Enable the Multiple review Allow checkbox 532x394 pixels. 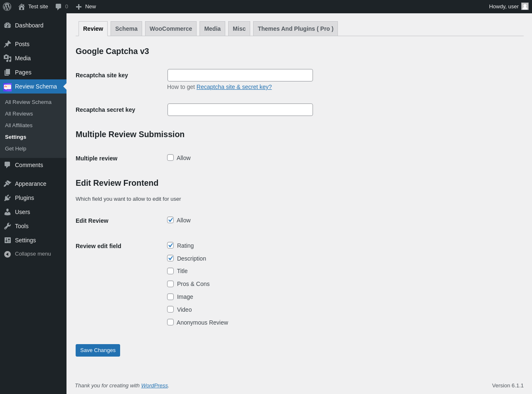tap(170, 158)
